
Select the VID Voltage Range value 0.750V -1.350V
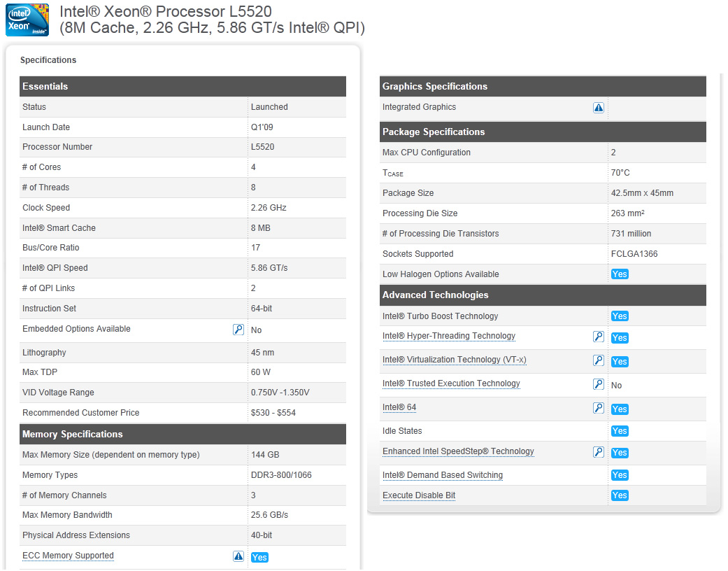[280, 393]
